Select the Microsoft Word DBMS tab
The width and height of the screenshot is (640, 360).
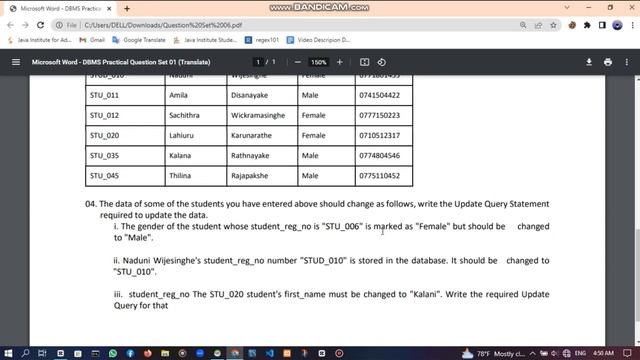[60, 9]
